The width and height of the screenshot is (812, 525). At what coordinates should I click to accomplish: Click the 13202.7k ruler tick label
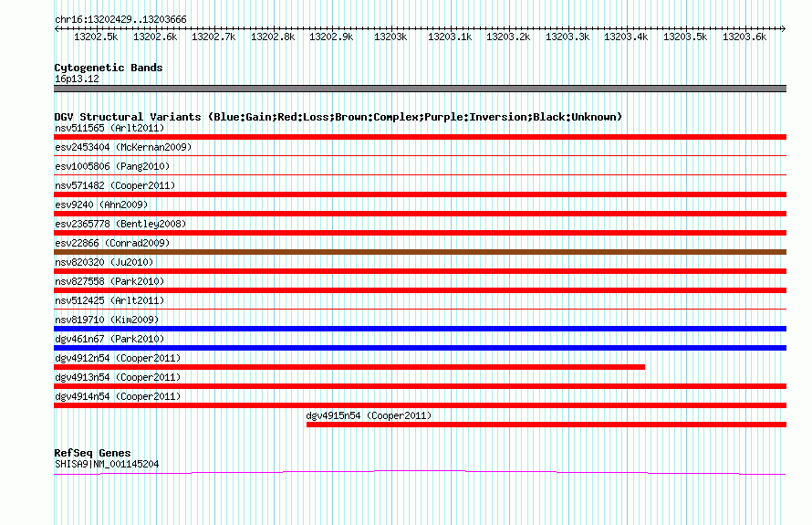point(213,37)
